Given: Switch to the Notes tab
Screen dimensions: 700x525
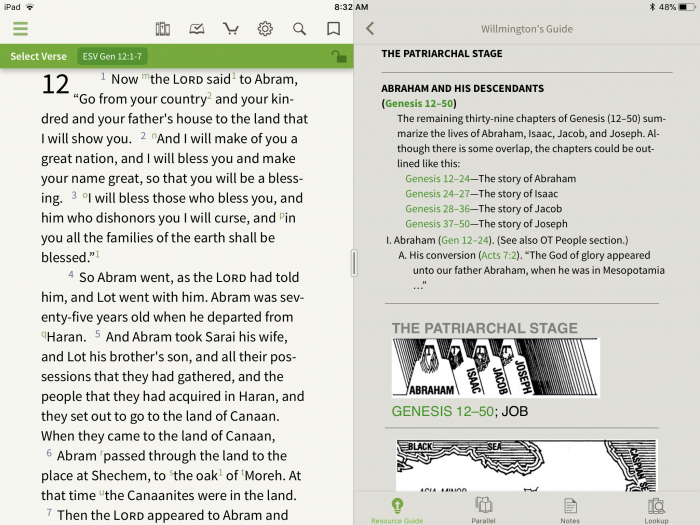Looking at the screenshot, I should pos(570,510).
